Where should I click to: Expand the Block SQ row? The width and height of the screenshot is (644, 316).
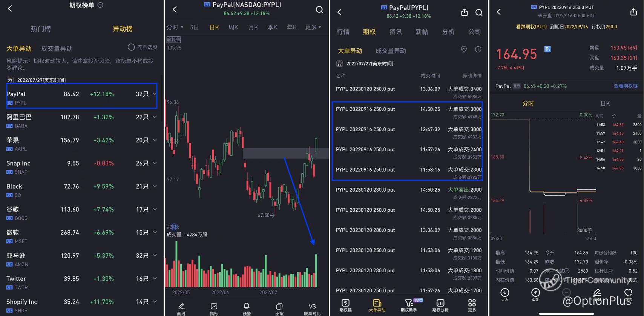point(155,186)
